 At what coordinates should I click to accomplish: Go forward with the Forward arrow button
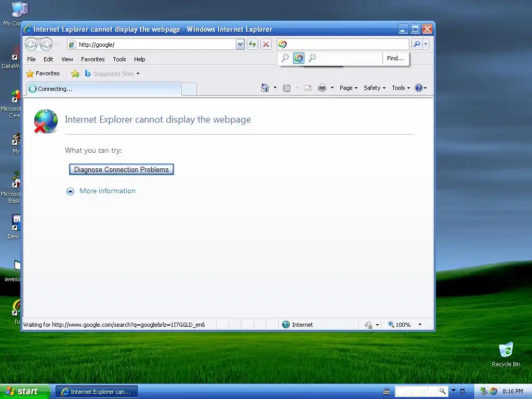point(46,44)
